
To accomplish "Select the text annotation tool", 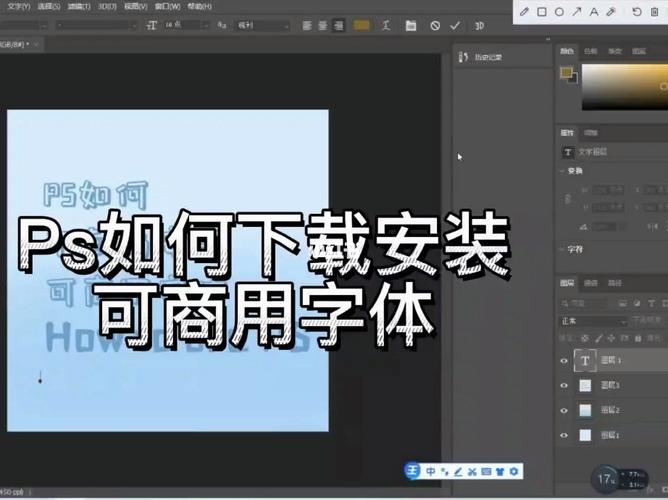I will [x=593, y=11].
